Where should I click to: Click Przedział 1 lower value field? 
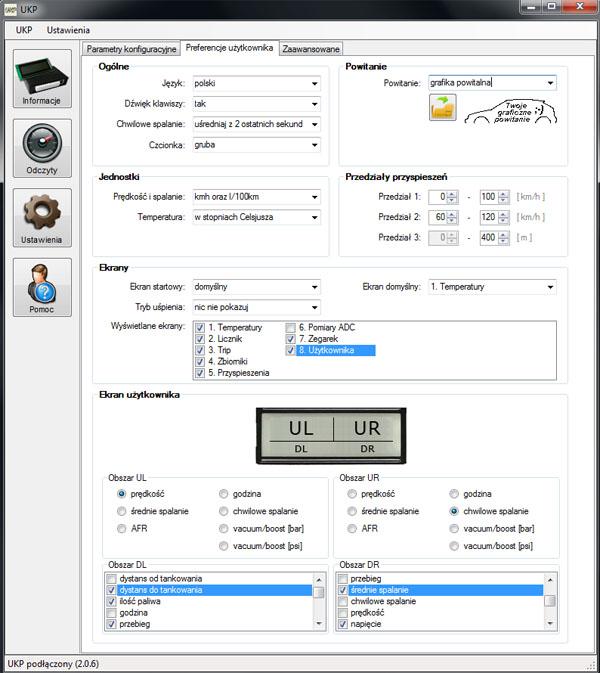438,197
